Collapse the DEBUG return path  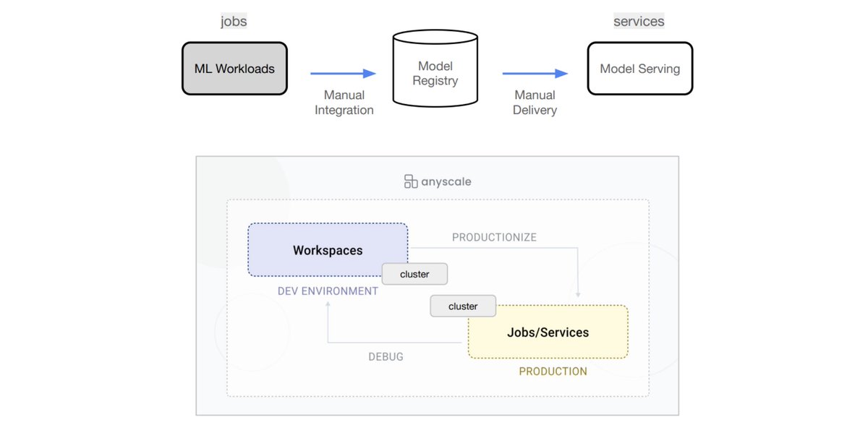pos(386,356)
